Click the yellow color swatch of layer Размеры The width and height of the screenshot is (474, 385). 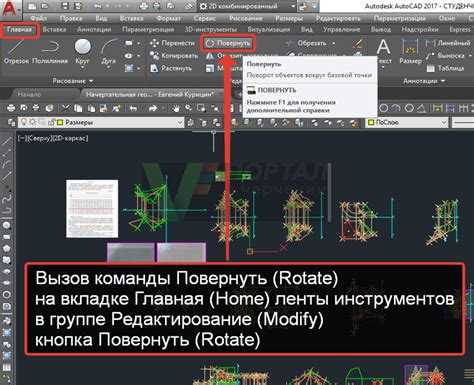60,123
